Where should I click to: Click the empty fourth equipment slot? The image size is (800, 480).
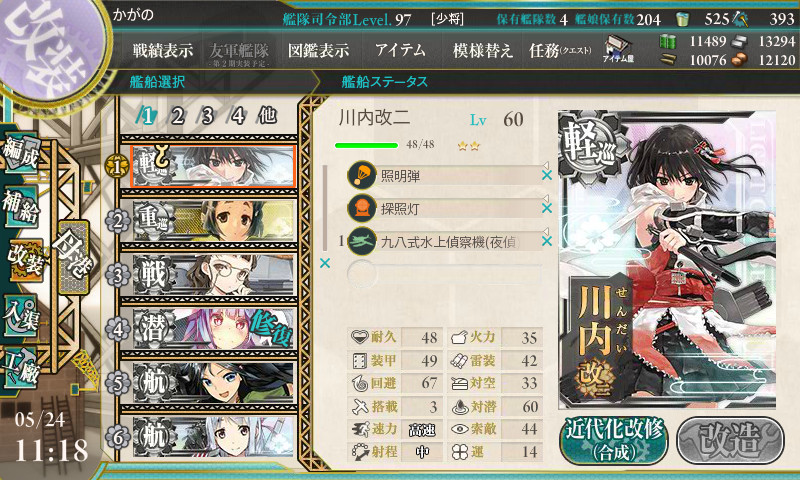444,273
